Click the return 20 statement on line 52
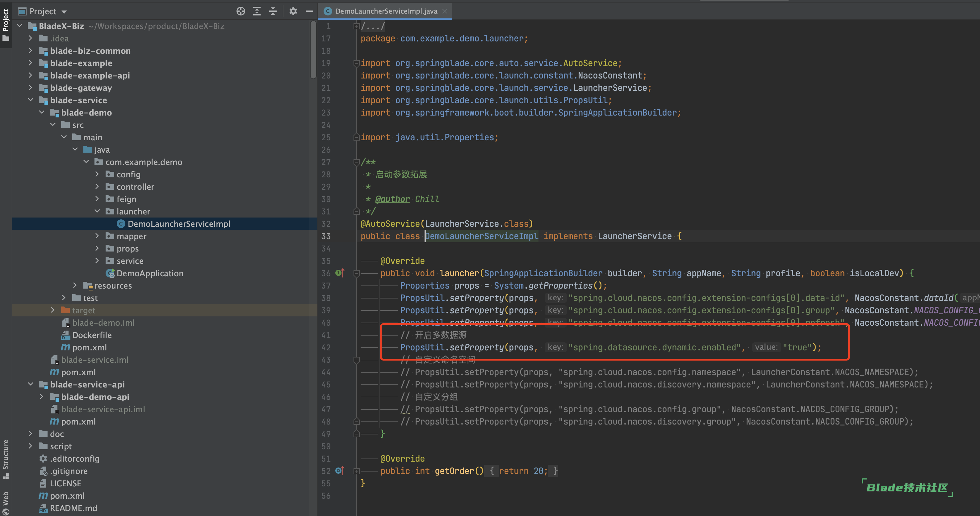 click(523, 471)
